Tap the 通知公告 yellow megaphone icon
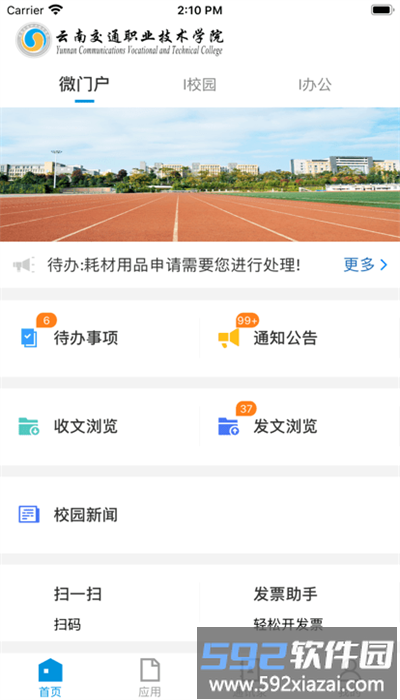This screenshot has width=400, height=700. (229, 338)
